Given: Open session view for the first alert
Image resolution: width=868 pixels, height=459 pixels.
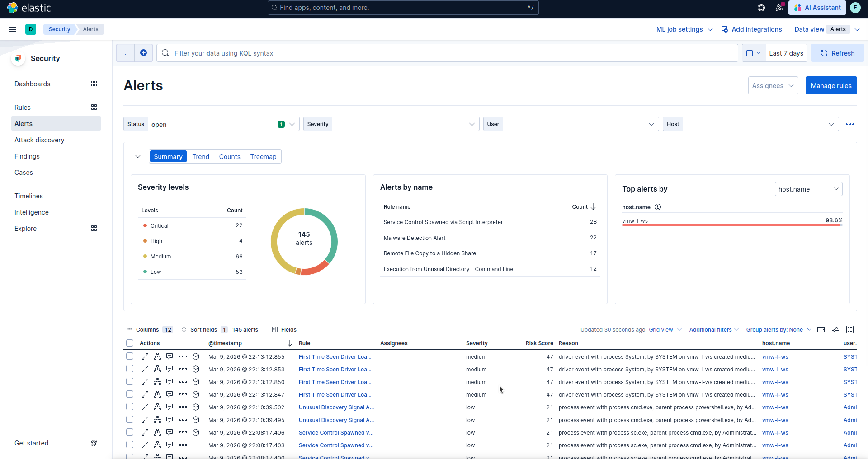Looking at the screenshot, I should point(196,356).
